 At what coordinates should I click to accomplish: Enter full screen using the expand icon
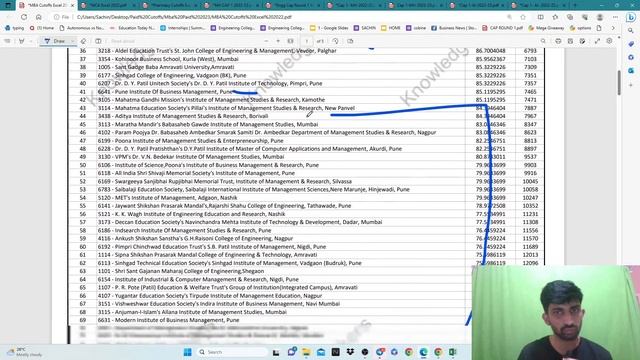click(x=598, y=41)
